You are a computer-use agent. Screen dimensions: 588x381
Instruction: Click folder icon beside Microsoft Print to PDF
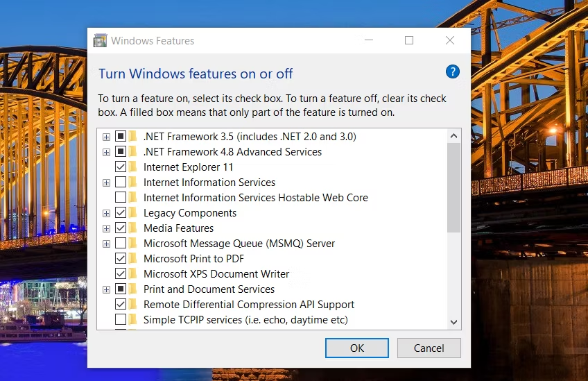pyautogui.click(x=133, y=259)
